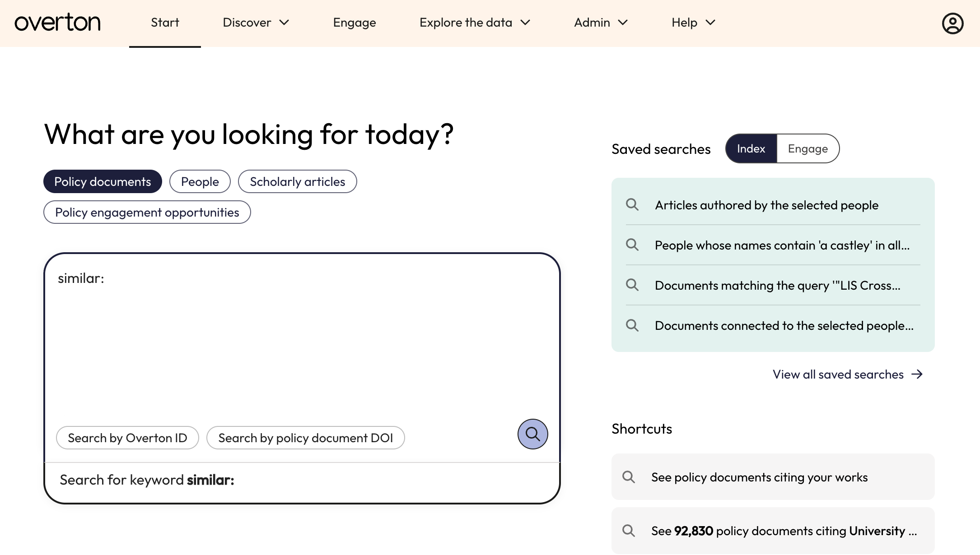Open the user account profile icon

click(x=952, y=23)
